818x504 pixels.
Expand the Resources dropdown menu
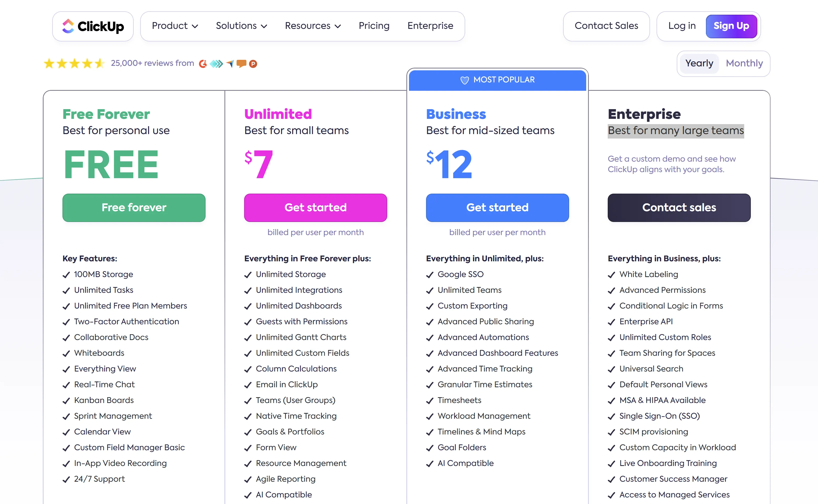[x=312, y=26]
